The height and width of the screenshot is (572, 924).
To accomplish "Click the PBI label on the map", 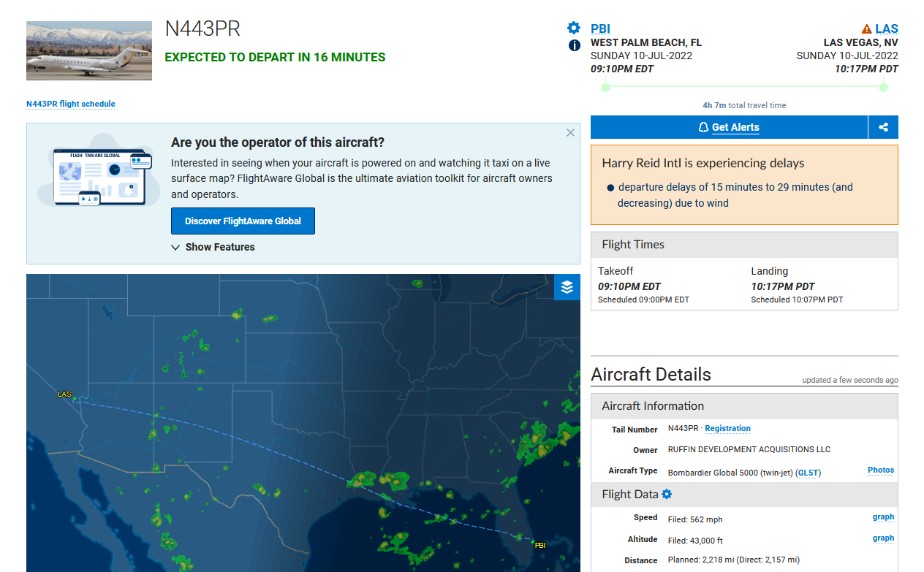I will point(540,545).
